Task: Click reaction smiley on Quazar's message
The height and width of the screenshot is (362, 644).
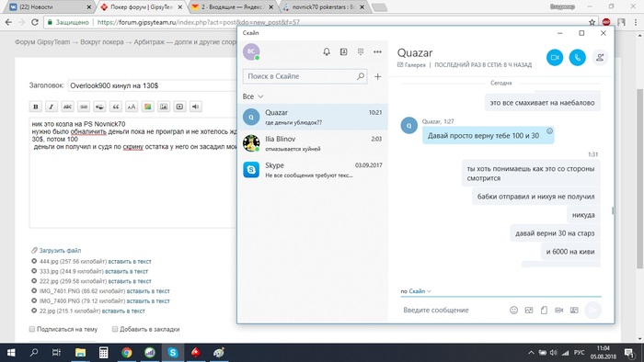Action: tap(549, 131)
